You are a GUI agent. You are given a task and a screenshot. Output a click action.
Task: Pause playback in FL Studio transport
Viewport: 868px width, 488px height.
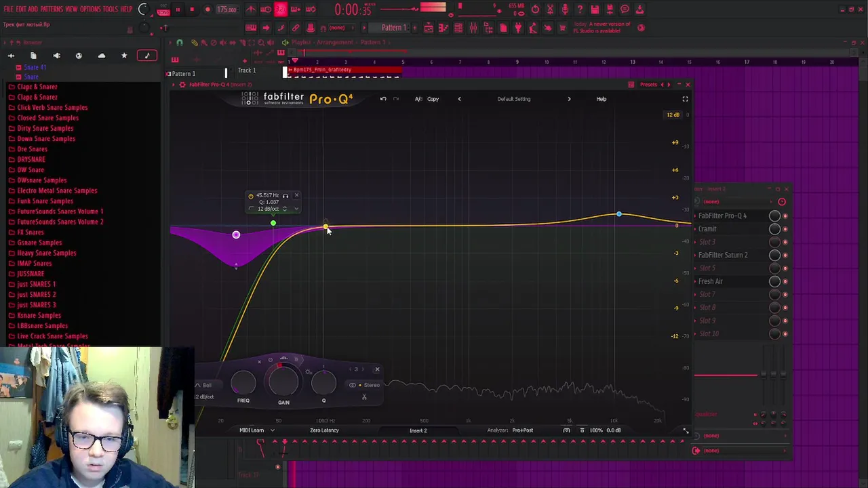click(x=178, y=9)
